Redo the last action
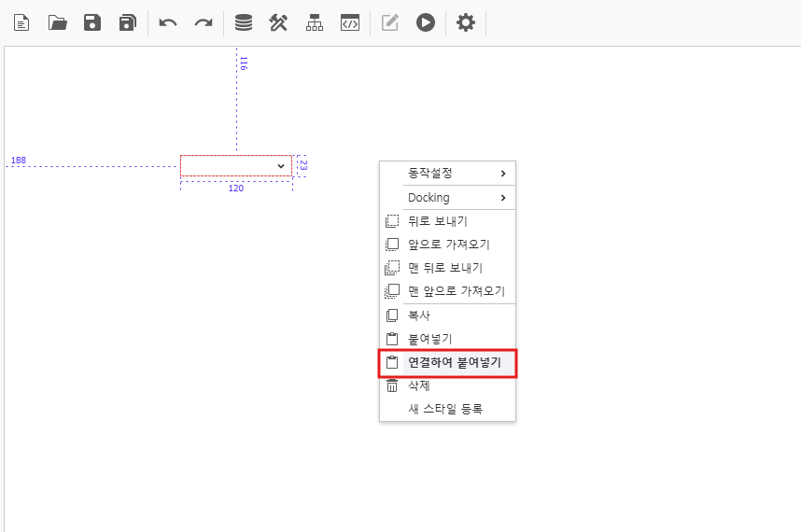 coord(204,23)
